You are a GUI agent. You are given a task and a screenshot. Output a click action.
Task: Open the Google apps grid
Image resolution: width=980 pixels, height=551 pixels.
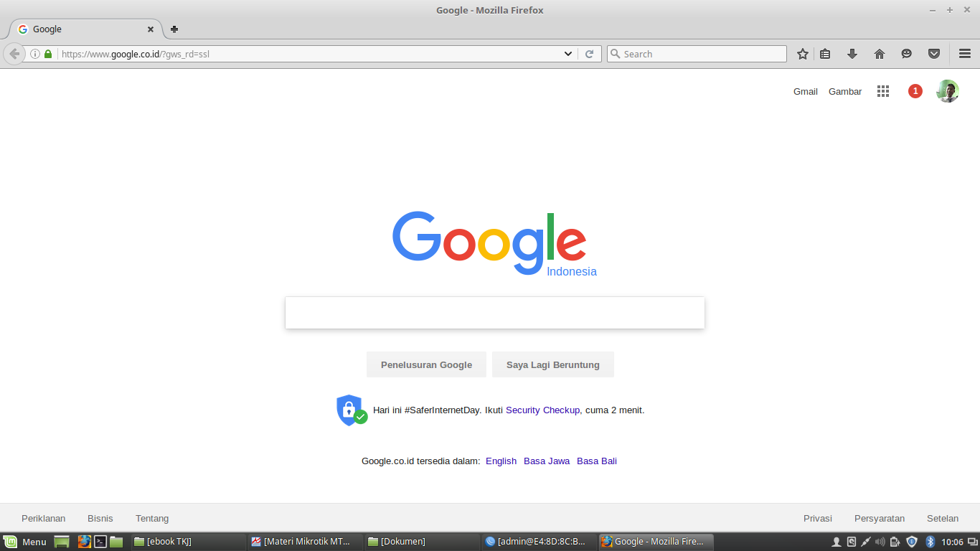click(x=883, y=91)
